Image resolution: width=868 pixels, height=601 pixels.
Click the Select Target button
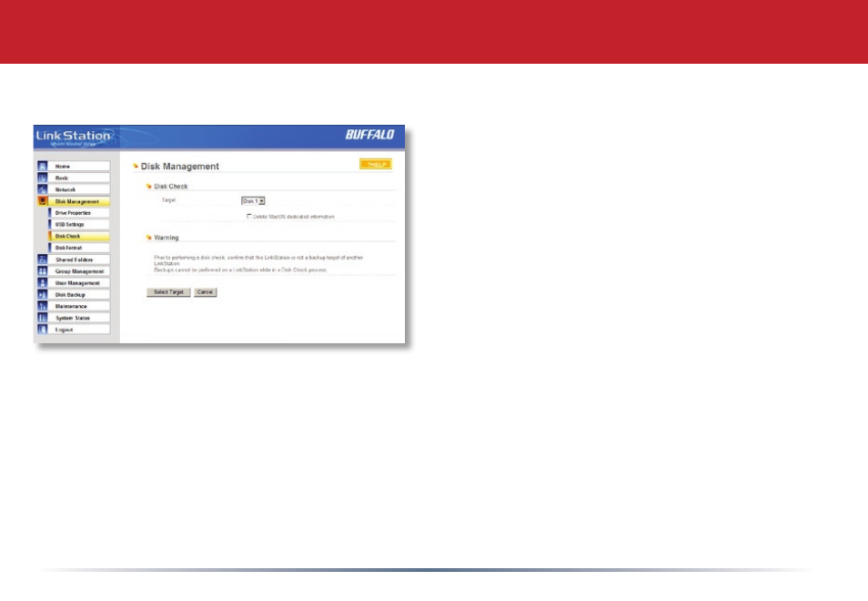[x=168, y=292]
